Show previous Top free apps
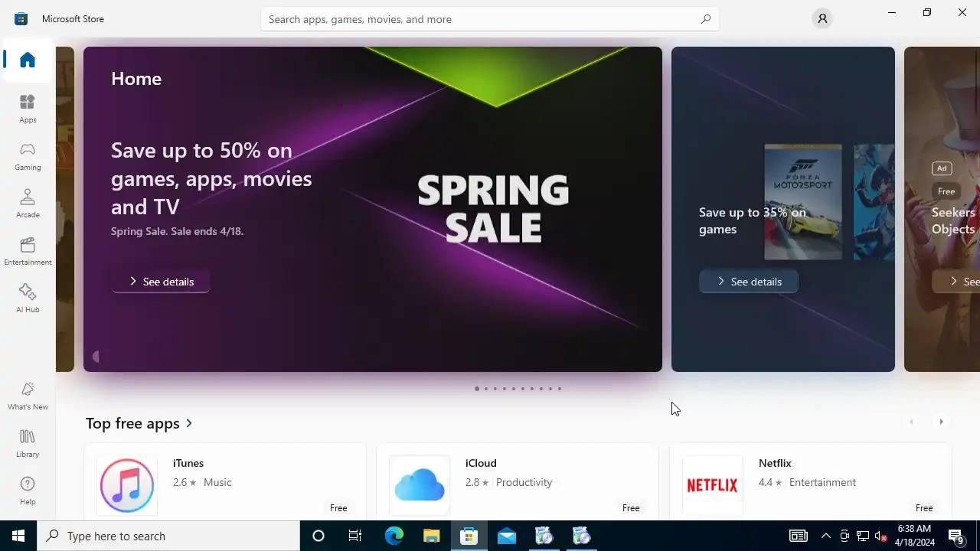Viewport: 980px width, 551px height. click(911, 422)
